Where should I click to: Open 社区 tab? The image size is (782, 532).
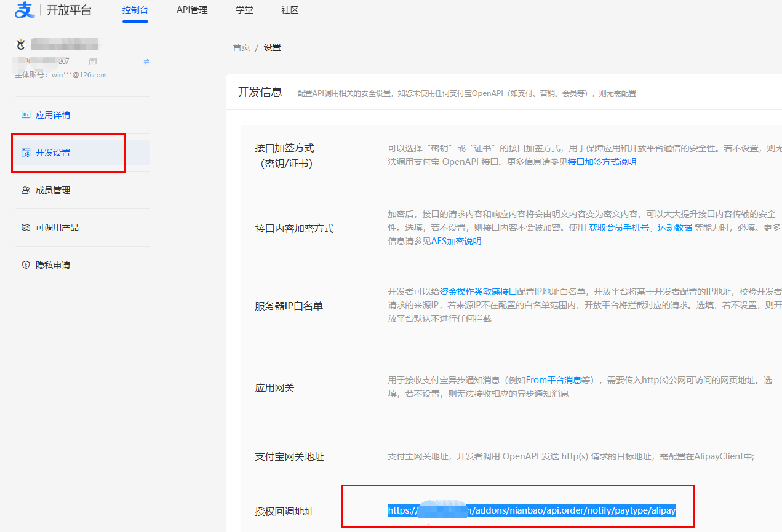tap(290, 10)
